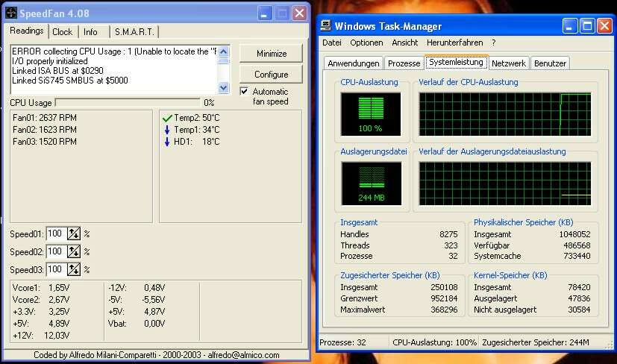Click inside the Speed03 value field
This screenshot has width=617, height=364.
click(56, 269)
